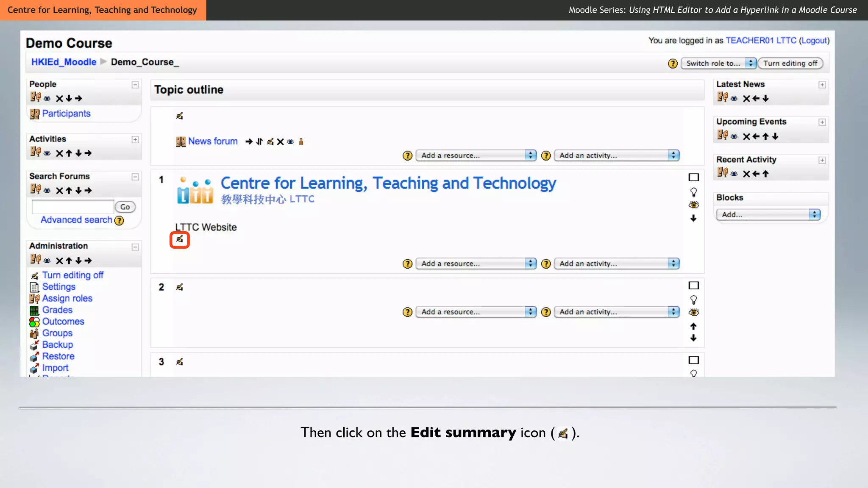The width and height of the screenshot is (868, 488).
Task: Open Settings in Administration
Action: pyautogui.click(x=58, y=287)
